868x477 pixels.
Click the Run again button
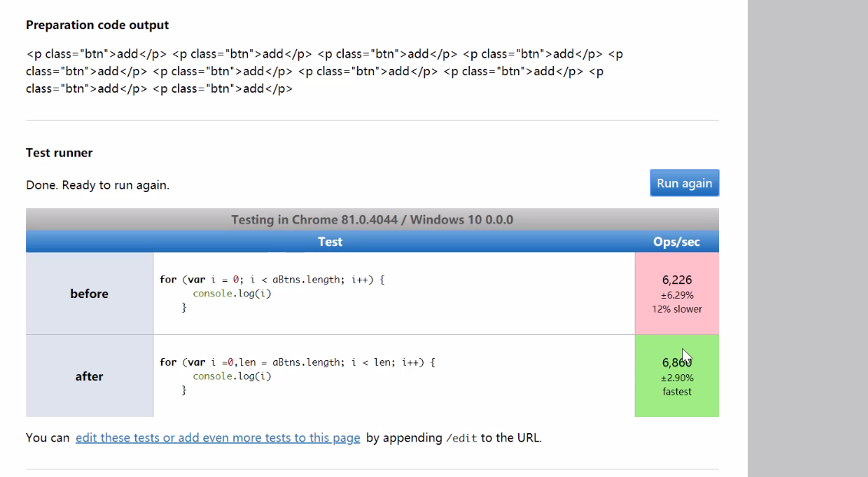(x=684, y=183)
